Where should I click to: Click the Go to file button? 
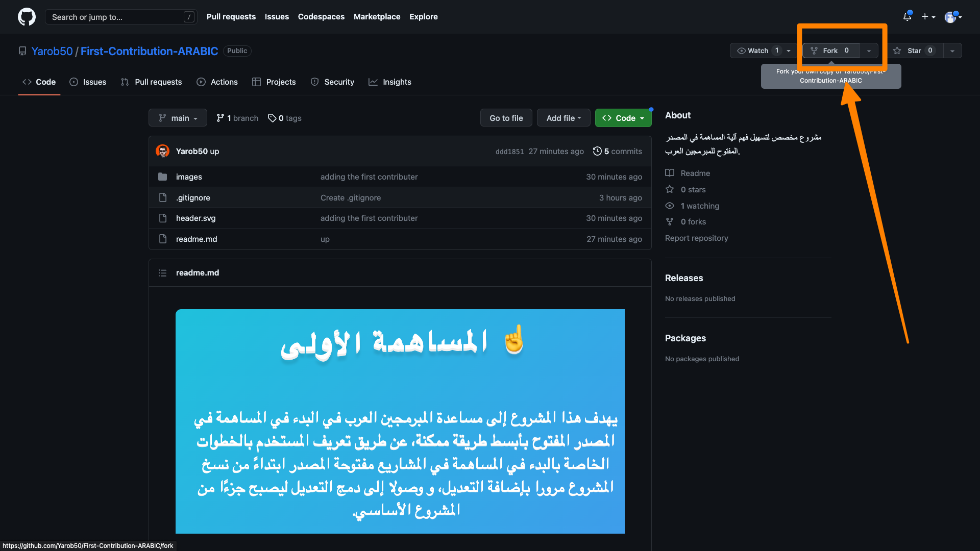(x=506, y=118)
